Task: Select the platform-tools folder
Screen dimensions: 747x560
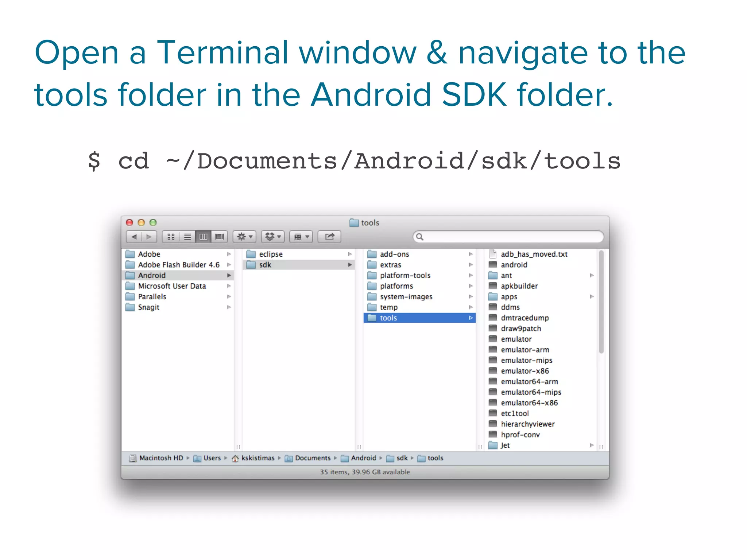Action: click(420, 275)
